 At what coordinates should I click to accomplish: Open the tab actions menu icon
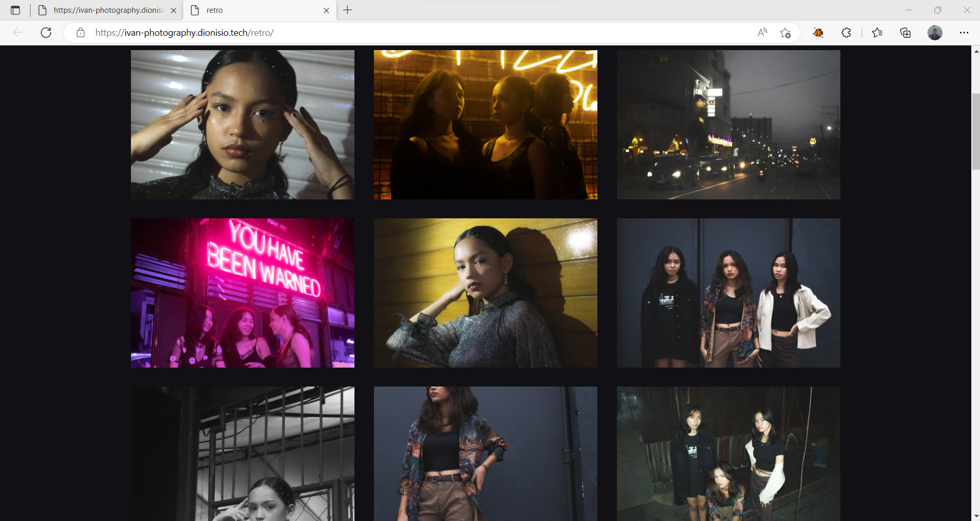[15, 10]
